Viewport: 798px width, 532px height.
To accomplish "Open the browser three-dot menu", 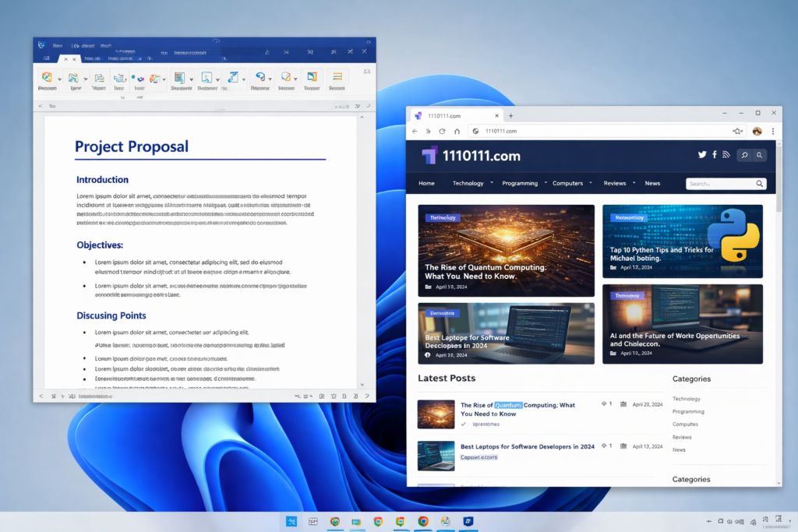I will [773, 132].
